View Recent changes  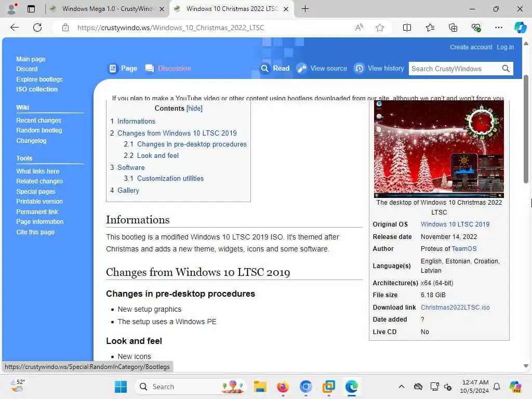38,121
